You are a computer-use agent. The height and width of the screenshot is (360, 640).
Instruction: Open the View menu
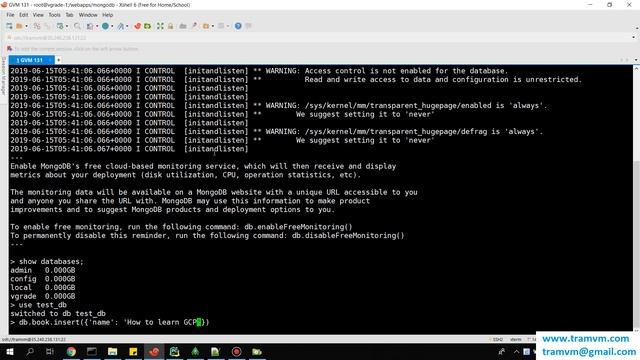pyautogui.click(x=38, y=15)
